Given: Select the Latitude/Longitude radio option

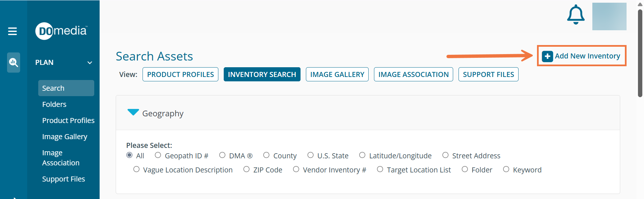Looking at the screenshot, I should [x=362, y=155].
